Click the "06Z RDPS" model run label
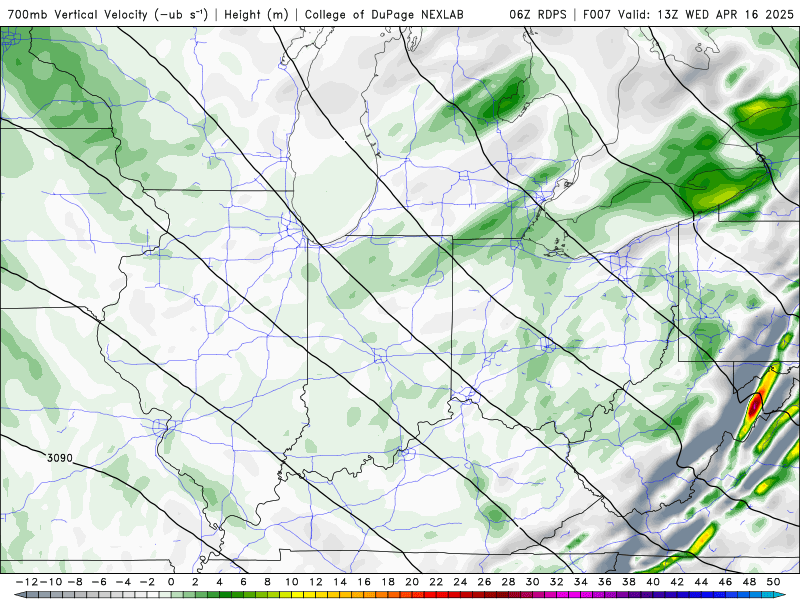The height and width of the screenshot is (600, 800). click(x=538, y=14)
